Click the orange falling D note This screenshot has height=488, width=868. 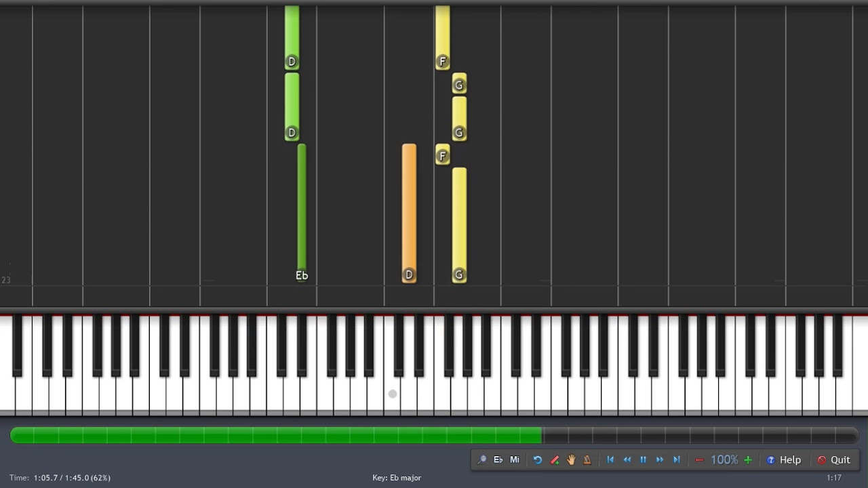coord(409,213)
